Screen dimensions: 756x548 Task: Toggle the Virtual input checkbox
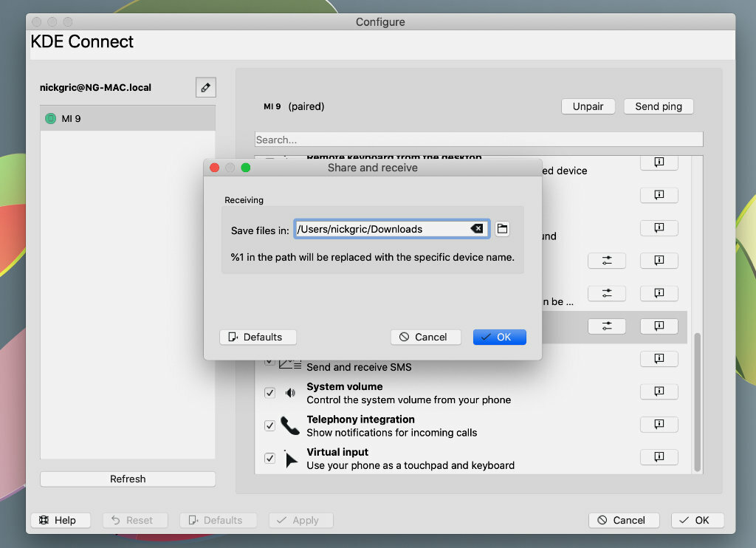coord(269,459)
